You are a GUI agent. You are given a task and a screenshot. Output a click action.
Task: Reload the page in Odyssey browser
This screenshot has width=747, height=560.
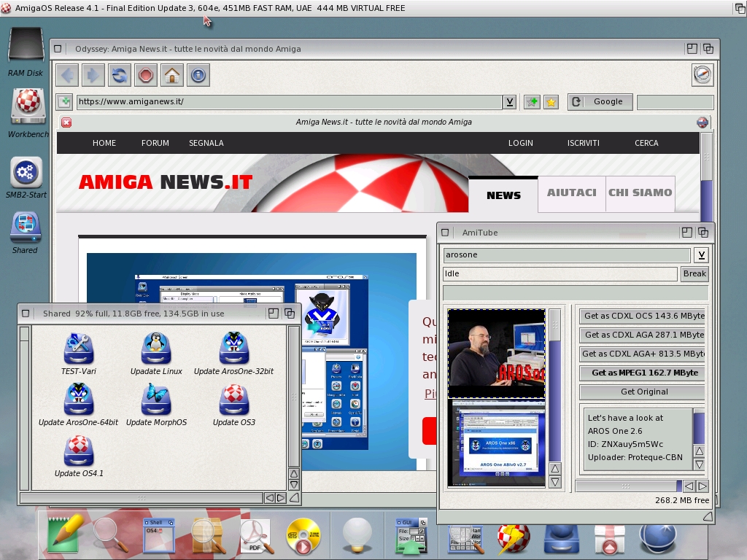[120, 75]
